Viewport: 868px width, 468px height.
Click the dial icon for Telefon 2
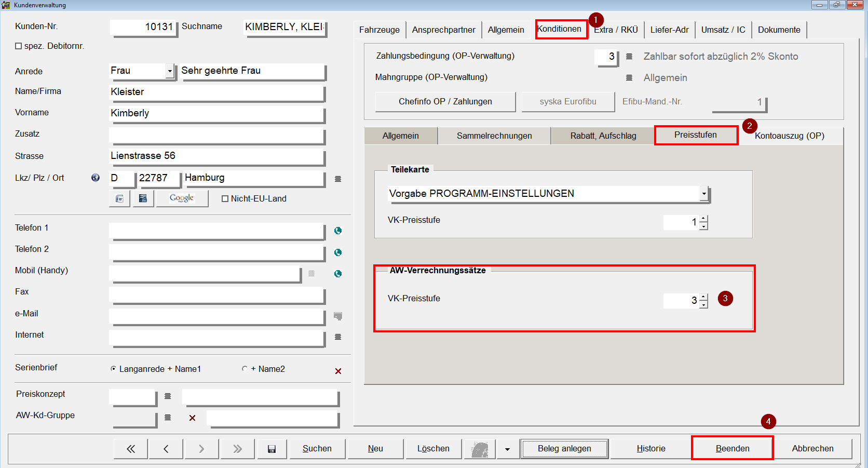coord(338,252)
